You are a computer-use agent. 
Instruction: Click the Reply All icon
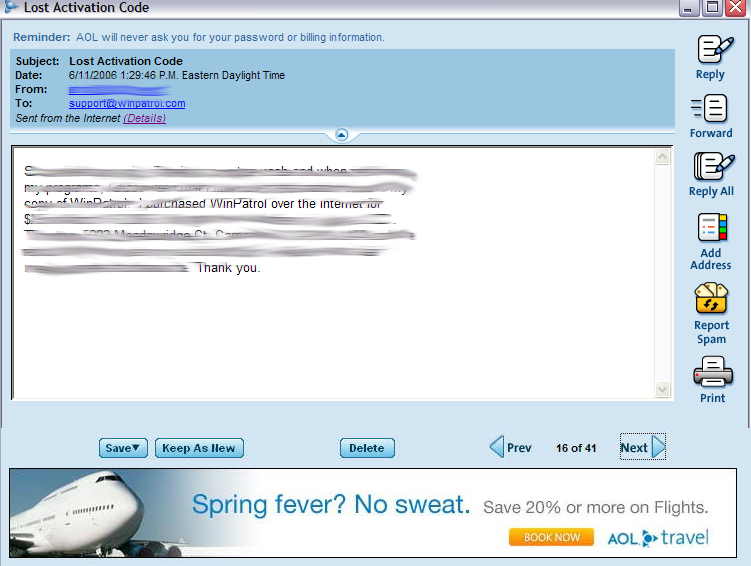(714, 166)
